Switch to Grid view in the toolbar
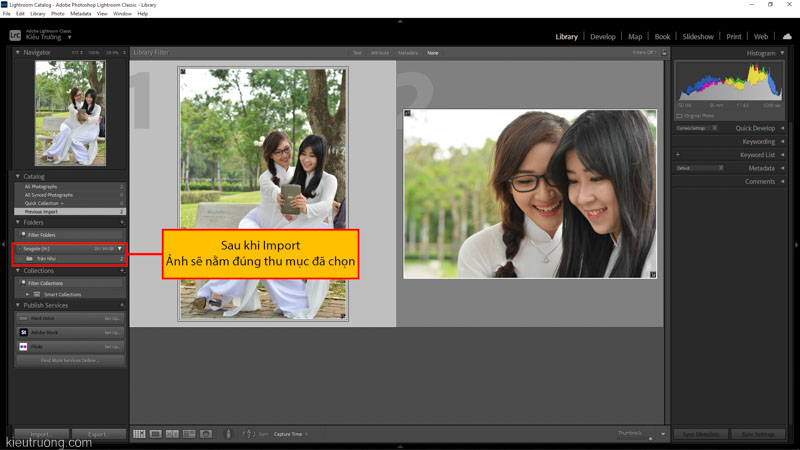800x450 pixels. [139, 434]
